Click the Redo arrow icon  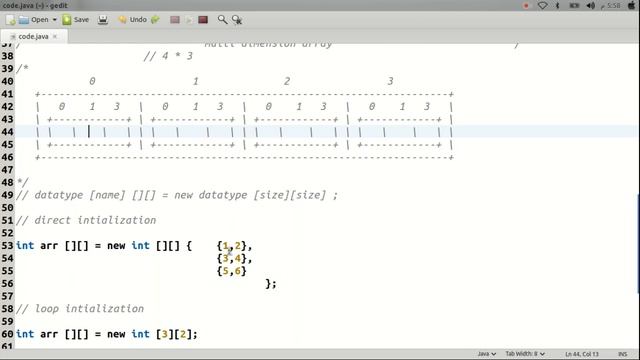(155, 20)
